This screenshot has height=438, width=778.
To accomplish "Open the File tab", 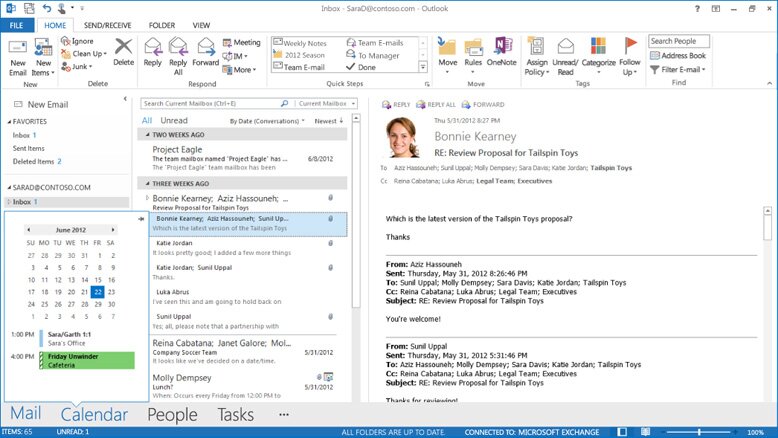I will pos(17,25).
